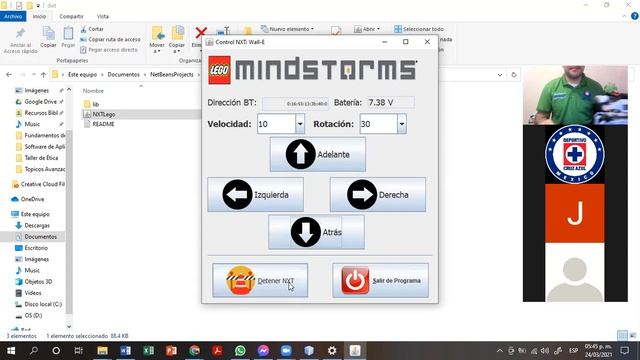Sort files by Nombre column header
640x360 pixels.
(93, 91)
